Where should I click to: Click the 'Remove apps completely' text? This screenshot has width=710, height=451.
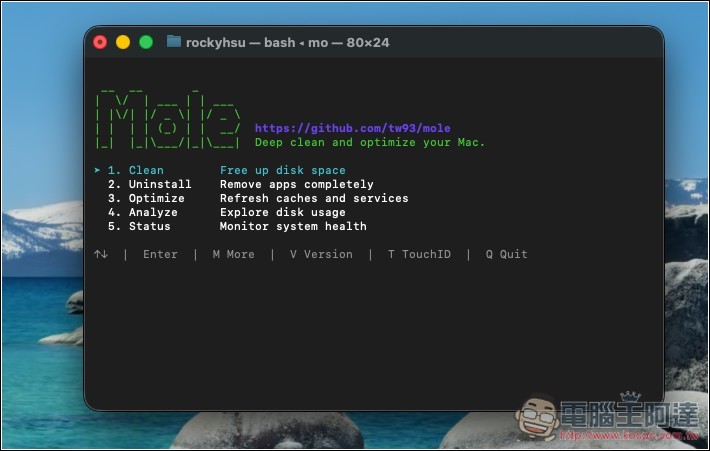pyautogui.click(x=297, y=184)
